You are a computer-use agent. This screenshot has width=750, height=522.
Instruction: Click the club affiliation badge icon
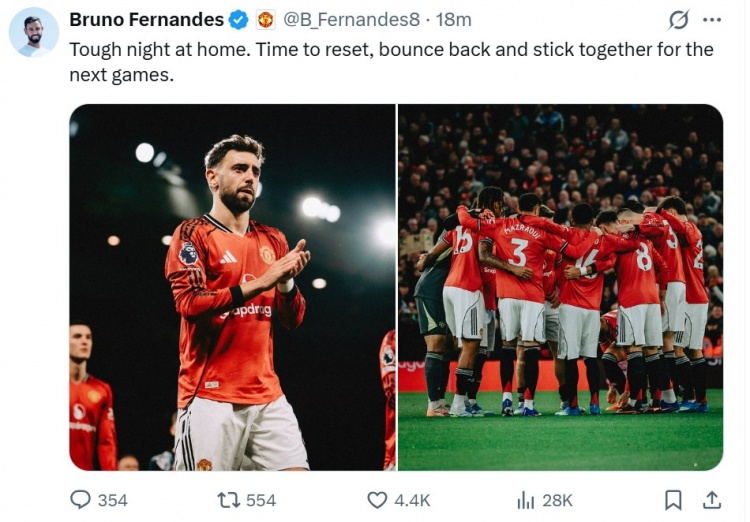point(265,20)
